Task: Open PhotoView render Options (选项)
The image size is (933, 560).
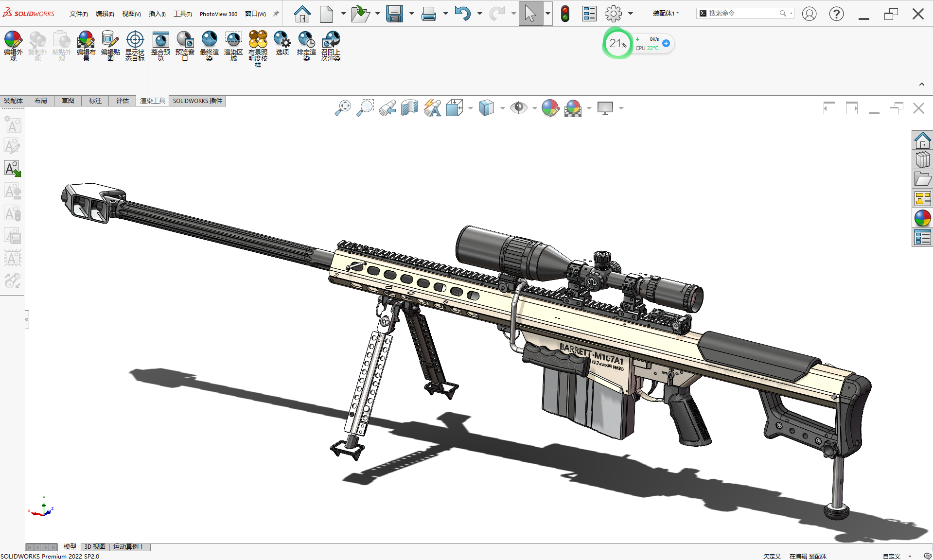Action: pos(282,43)
